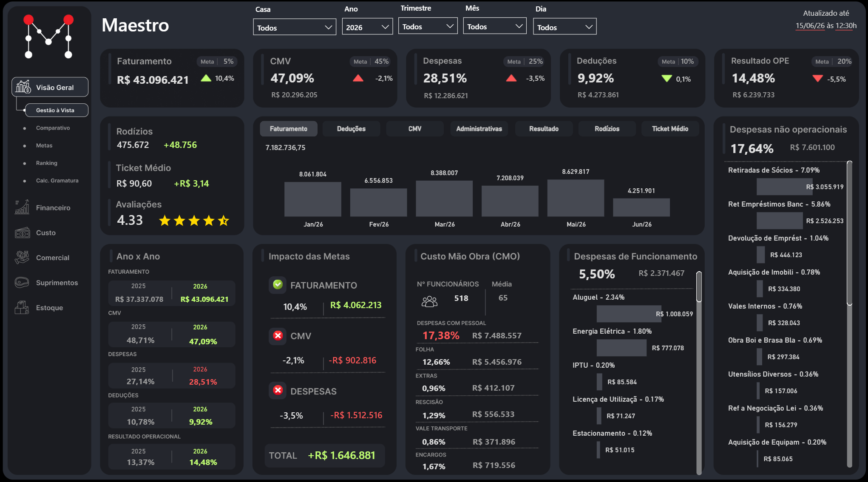The image size is (868, 482).
Task: Click the green down arrow in Deduções card
Action: pyautogui.click(x=667, y=79)
